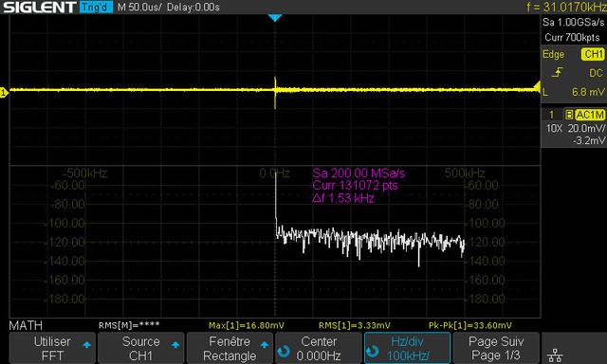607x364 pixels.
Task: Select the blue trigger position marker
Action: click(275, 18)
